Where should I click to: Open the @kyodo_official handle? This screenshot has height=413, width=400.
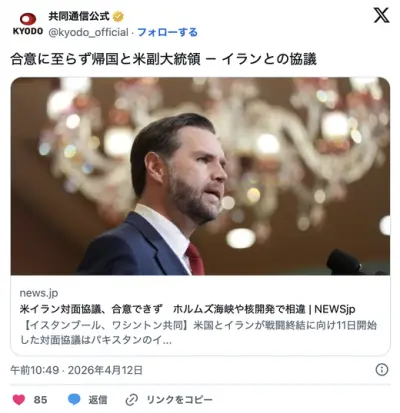(88, 32)
